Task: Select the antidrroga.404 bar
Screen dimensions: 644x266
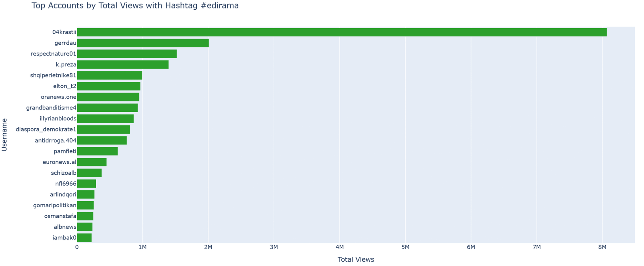Action: coord(101,140)
